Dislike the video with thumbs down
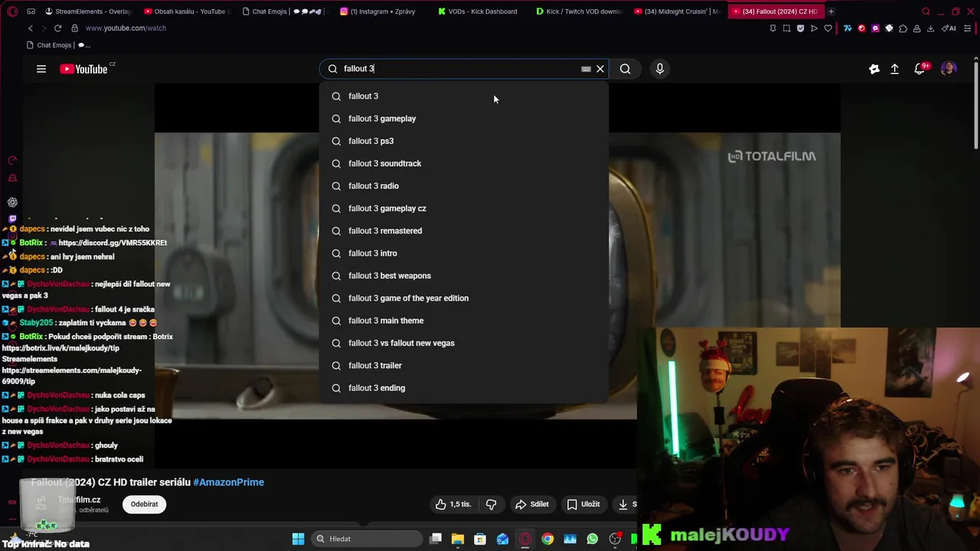Screen dimensions: 980x551 [491, 504]
